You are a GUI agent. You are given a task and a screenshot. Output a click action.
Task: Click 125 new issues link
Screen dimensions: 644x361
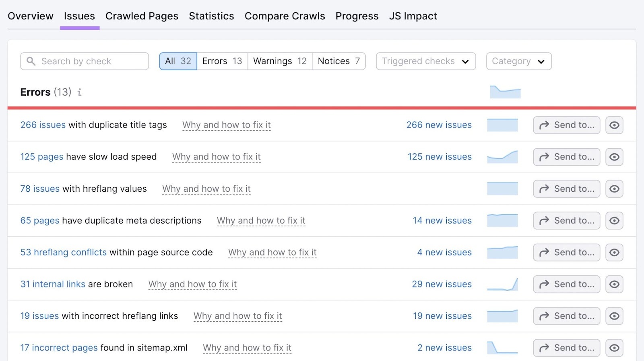pyautogui.click(x=440, y=157)
